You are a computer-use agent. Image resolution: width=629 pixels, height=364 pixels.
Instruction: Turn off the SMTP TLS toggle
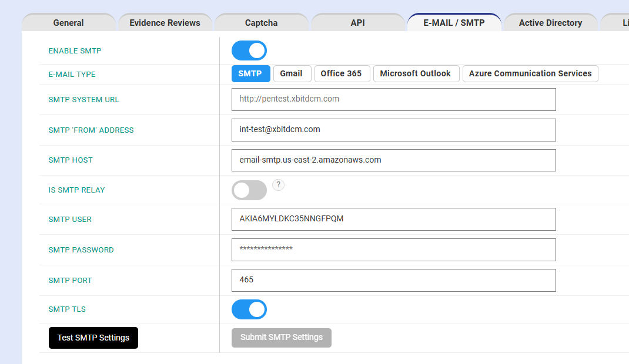coord(249,309)
